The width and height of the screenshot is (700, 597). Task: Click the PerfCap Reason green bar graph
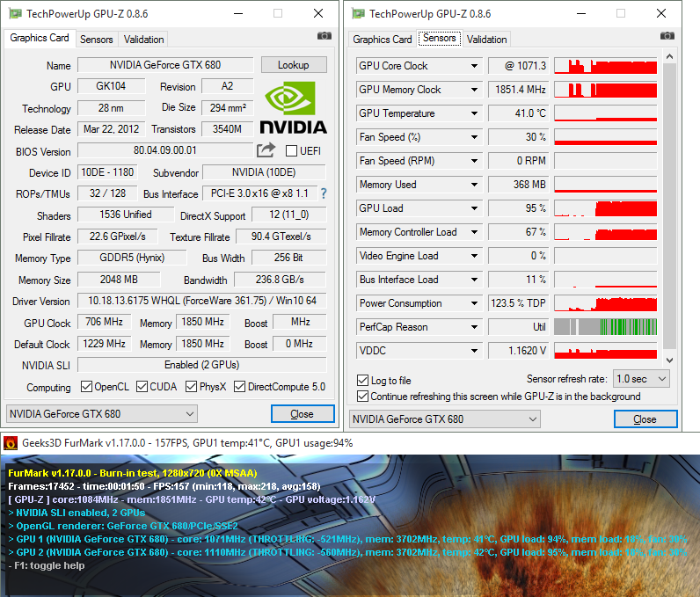[x=605, y=327]
